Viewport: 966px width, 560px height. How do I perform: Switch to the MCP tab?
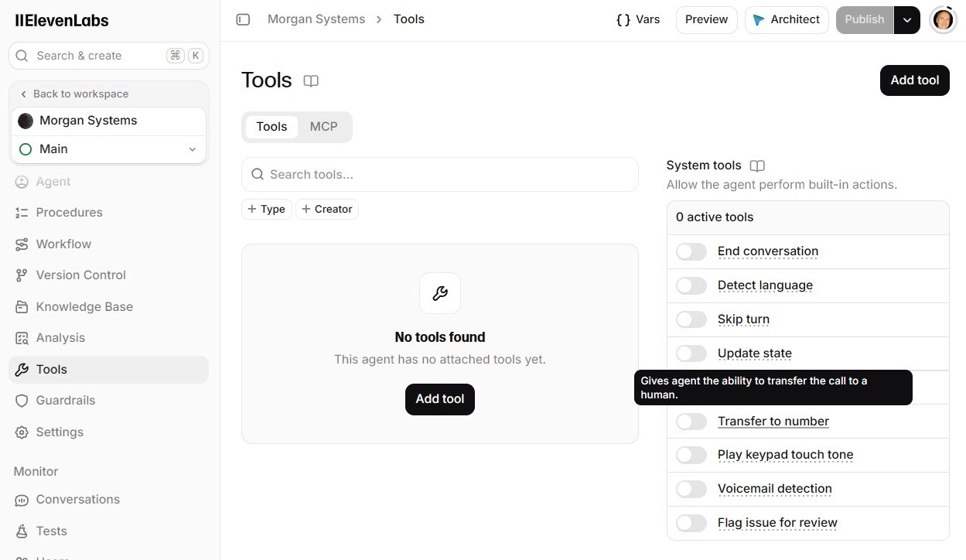click(323, 127)
